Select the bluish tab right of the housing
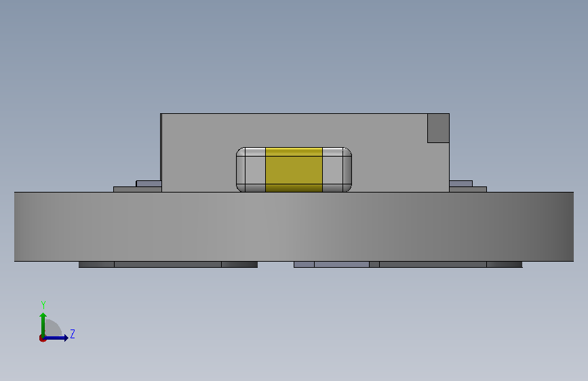Screen dimensions: 588x381 coord(461,184)
